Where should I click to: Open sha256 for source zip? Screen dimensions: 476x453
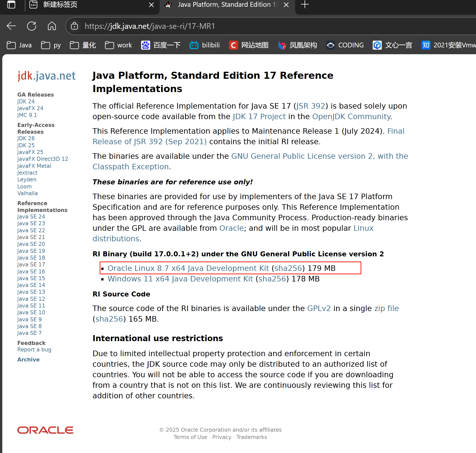109,319
